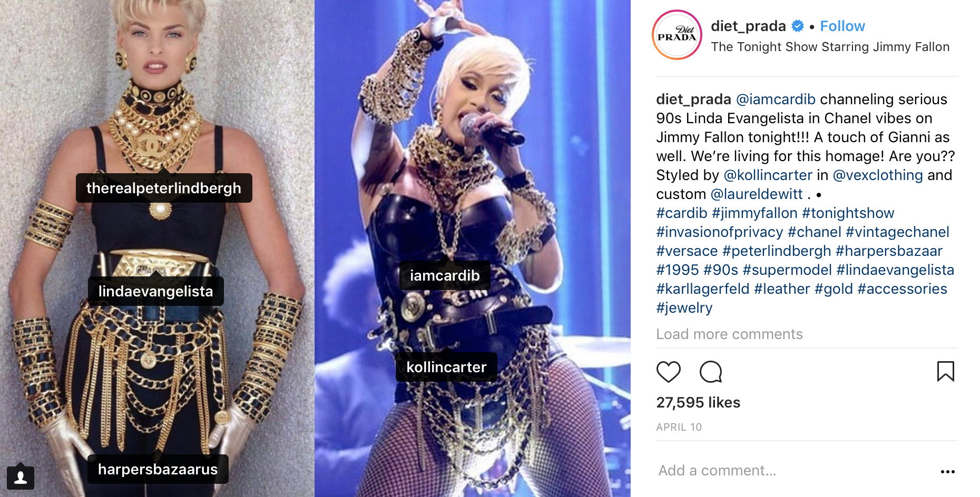This screenshot has width=980, height=497.
Task: Select the harpersbazaarus photo tag
Action: coord(158,469)
